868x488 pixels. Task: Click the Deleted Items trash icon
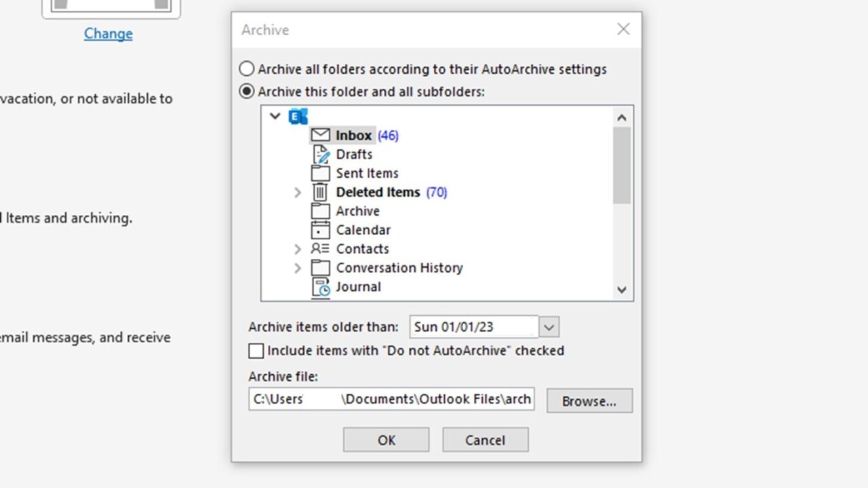point(320,192)
